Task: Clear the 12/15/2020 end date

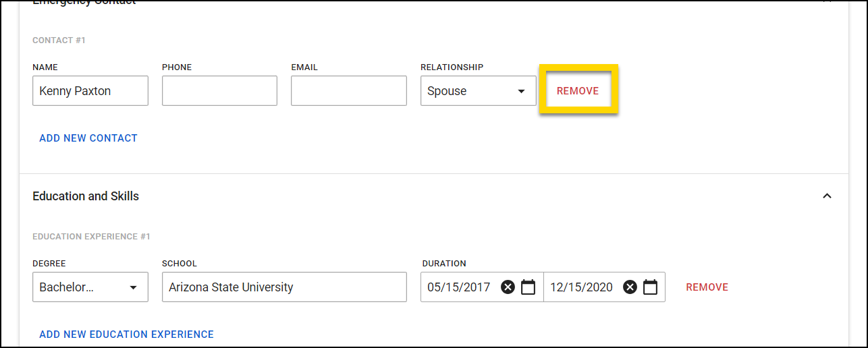Action: pyautogui.click(x=630, y=287)
